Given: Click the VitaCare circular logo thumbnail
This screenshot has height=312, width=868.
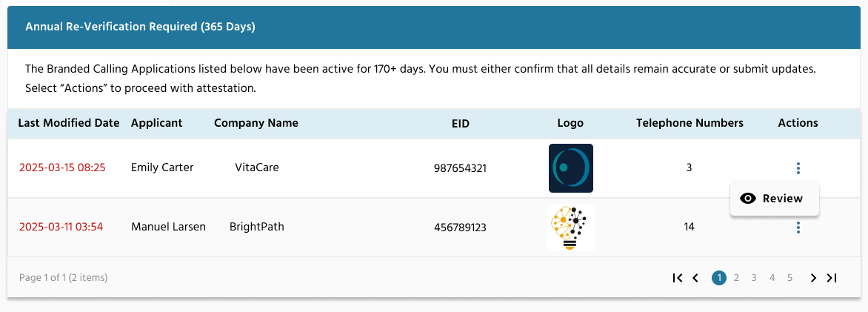Looking at the screenshot, I should point(571,168).
